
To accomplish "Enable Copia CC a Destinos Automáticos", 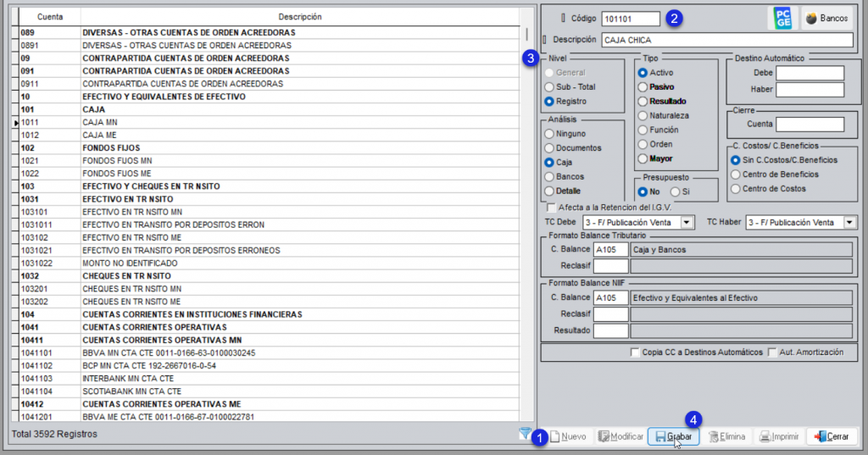I will point(635,352).
